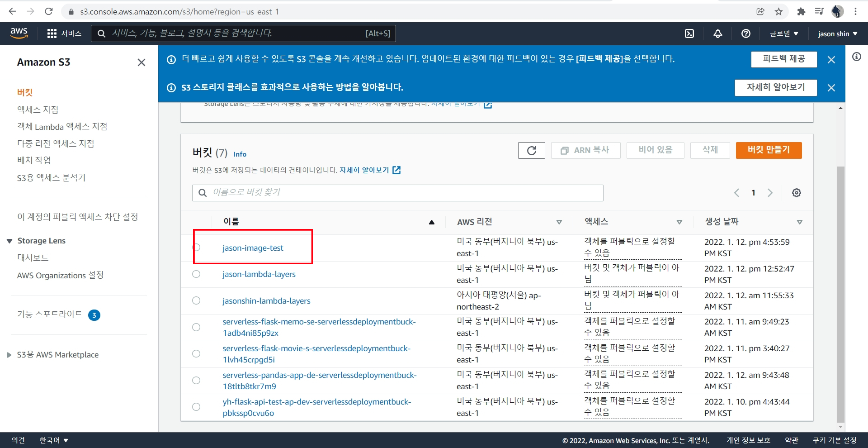Close the Amazon S3 side navigation
868x448 pixels.
click(x=142, y=62)
